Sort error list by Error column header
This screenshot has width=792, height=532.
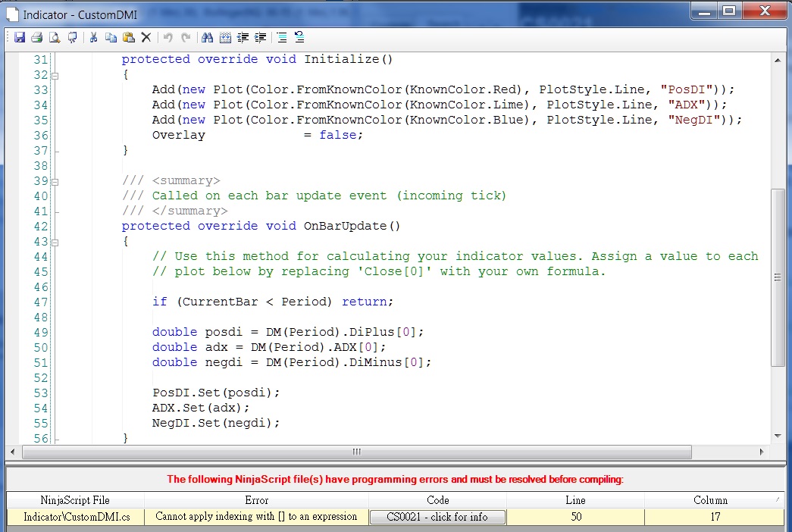click(257, 500)
